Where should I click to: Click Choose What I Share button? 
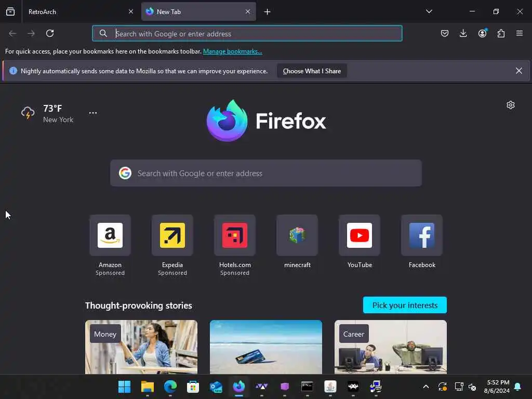pyautogui.click(x=312, y=71)
